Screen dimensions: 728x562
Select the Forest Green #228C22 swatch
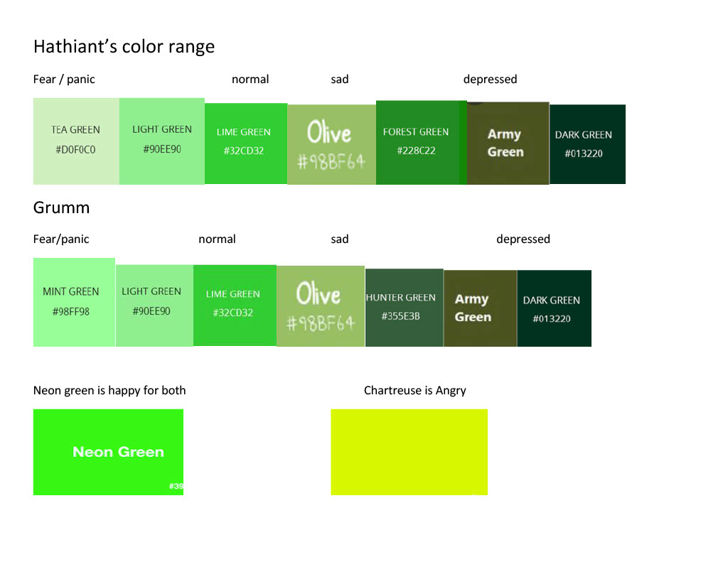(421, 143)
